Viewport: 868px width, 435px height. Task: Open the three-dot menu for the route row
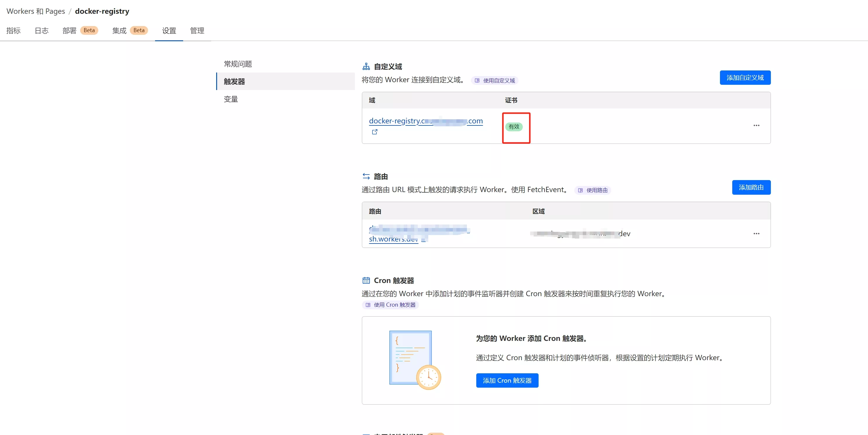click(x=756, y=233)
